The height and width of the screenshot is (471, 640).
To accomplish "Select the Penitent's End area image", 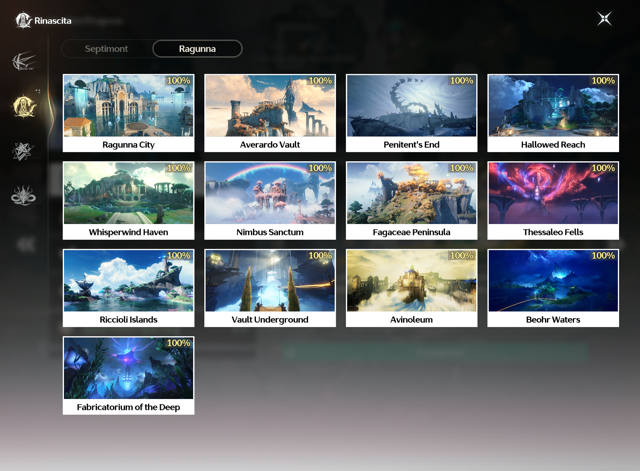I will tap(411, 106).
